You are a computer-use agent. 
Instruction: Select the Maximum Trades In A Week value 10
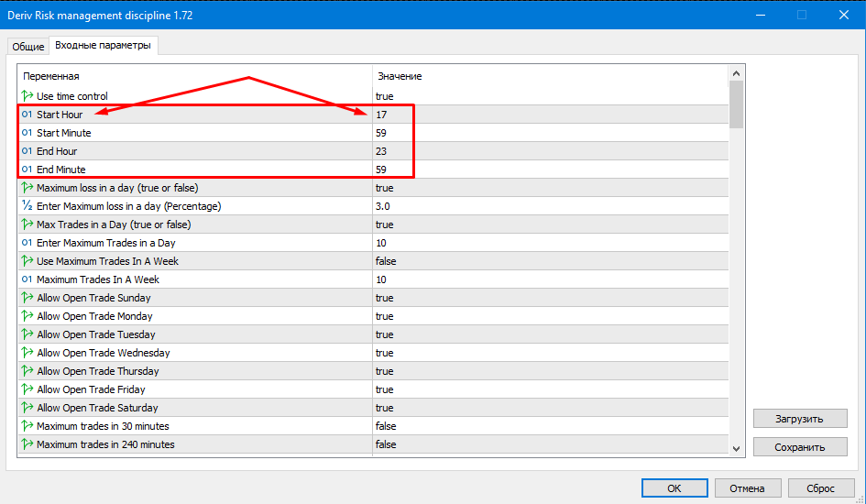click(381, 279)
